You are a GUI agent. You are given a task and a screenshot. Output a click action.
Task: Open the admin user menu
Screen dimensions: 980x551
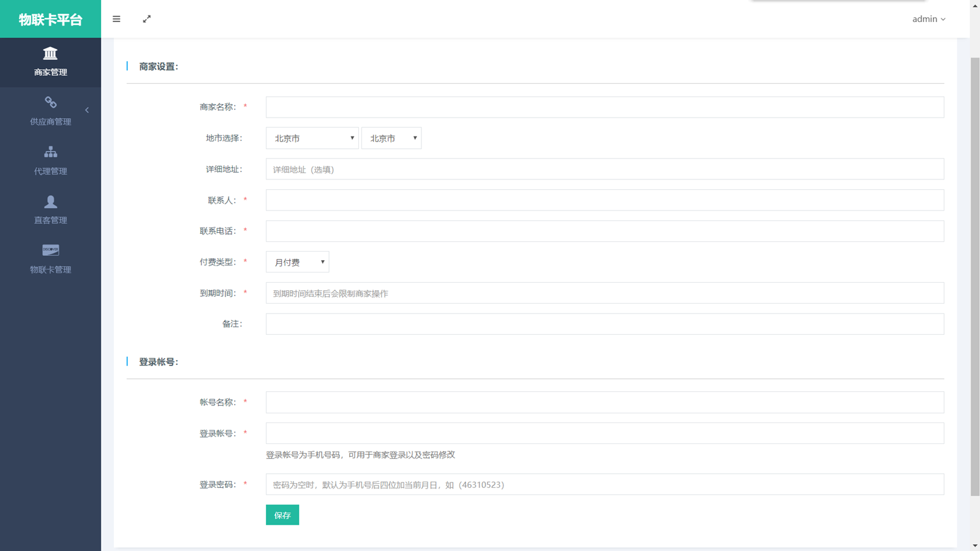tap(929, 19)
